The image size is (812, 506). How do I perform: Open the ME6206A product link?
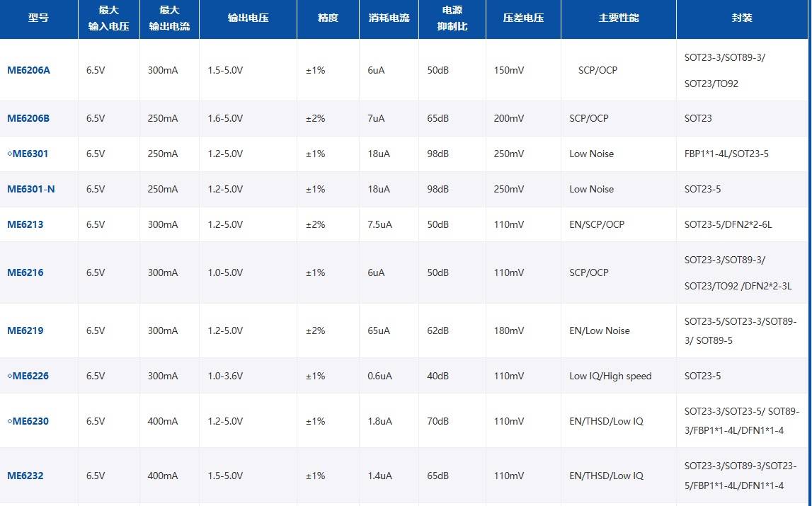tap(28, 71)
